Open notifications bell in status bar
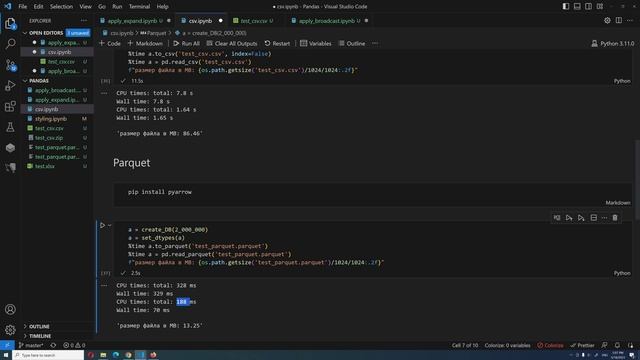 617,345
